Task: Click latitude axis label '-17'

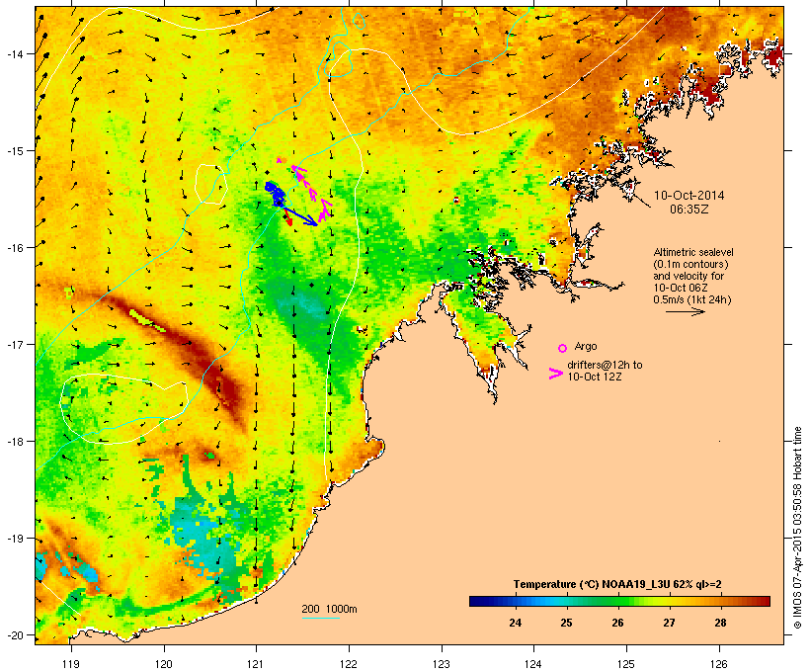Action: coord(14,344)
